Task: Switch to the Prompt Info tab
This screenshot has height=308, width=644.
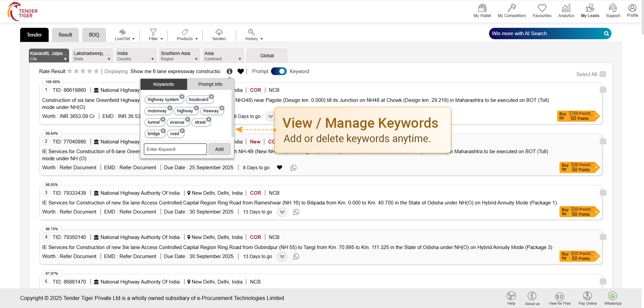Action: click(210, 84)
